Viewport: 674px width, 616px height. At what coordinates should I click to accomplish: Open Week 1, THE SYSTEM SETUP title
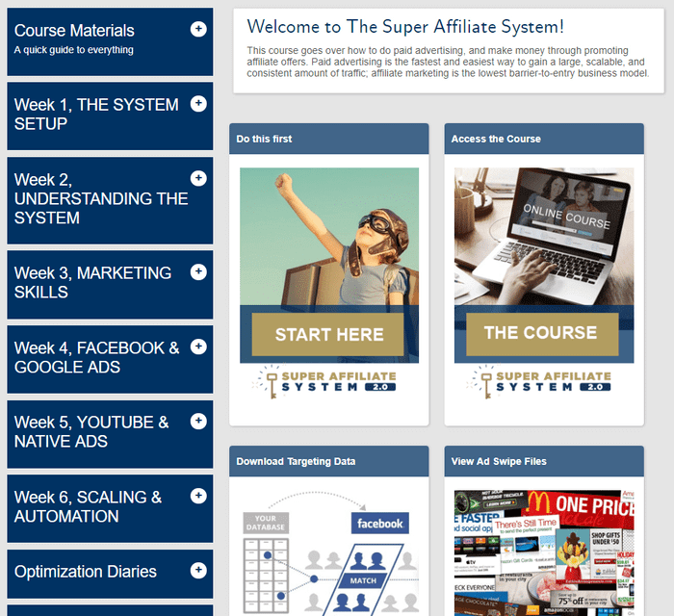point(96,115)
